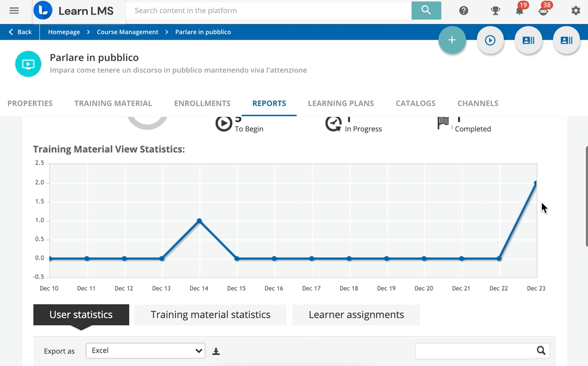Click the teal search button in top bar

426,10
